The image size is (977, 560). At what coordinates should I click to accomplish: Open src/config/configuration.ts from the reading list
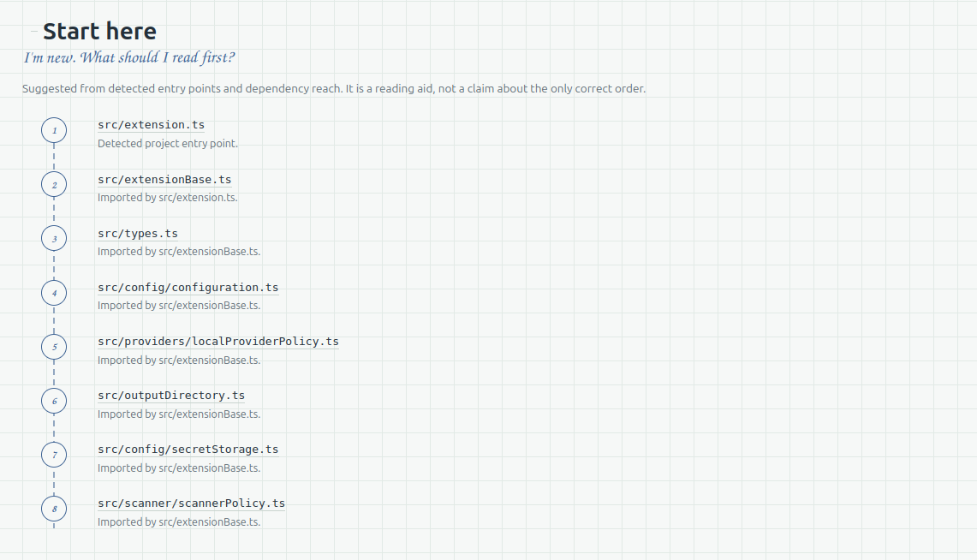(x=188, y=287)
